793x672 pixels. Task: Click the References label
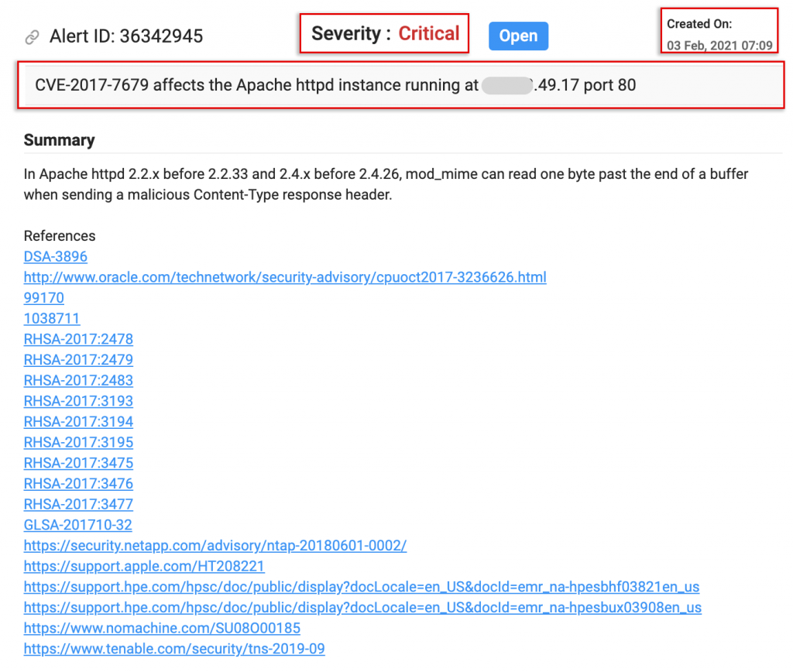click(x=60, y=236)
